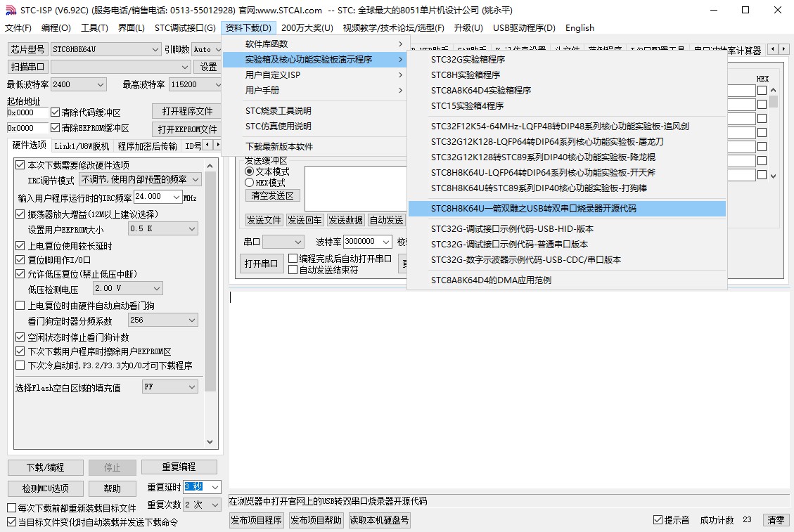This screenshot has height=532, width=794.
Task: Click the 检测MCU选项 button
Action: point(46,488)
